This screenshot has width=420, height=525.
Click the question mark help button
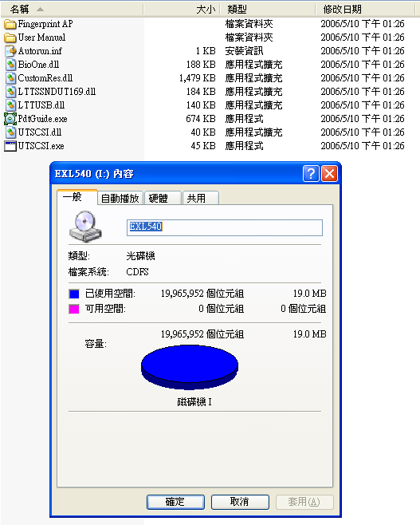point(311,174)
